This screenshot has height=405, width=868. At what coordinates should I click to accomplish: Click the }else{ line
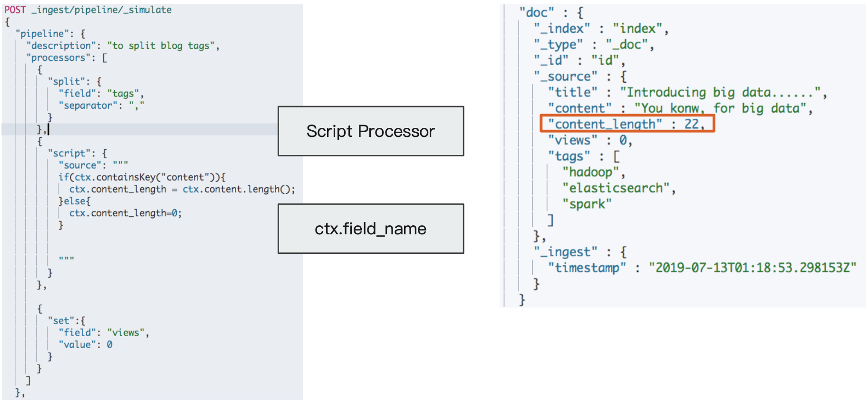point(74,201)
